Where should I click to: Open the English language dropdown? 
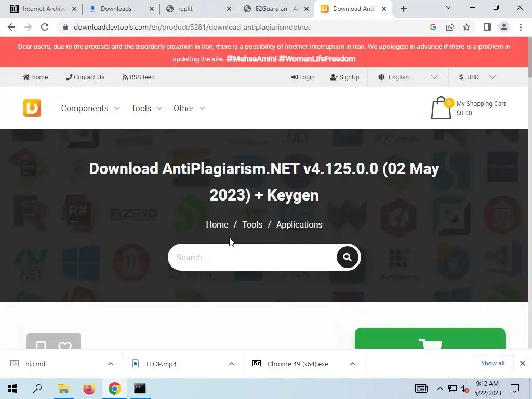coord(408,77)
